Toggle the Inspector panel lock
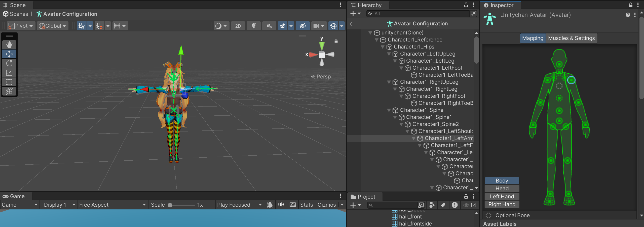Image resolution: width=644 pixels, height=227 pixels. (631, 5)
